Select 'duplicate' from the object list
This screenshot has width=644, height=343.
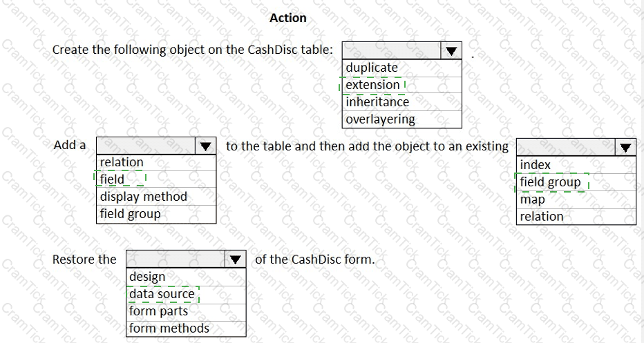(x=372, y=68)
